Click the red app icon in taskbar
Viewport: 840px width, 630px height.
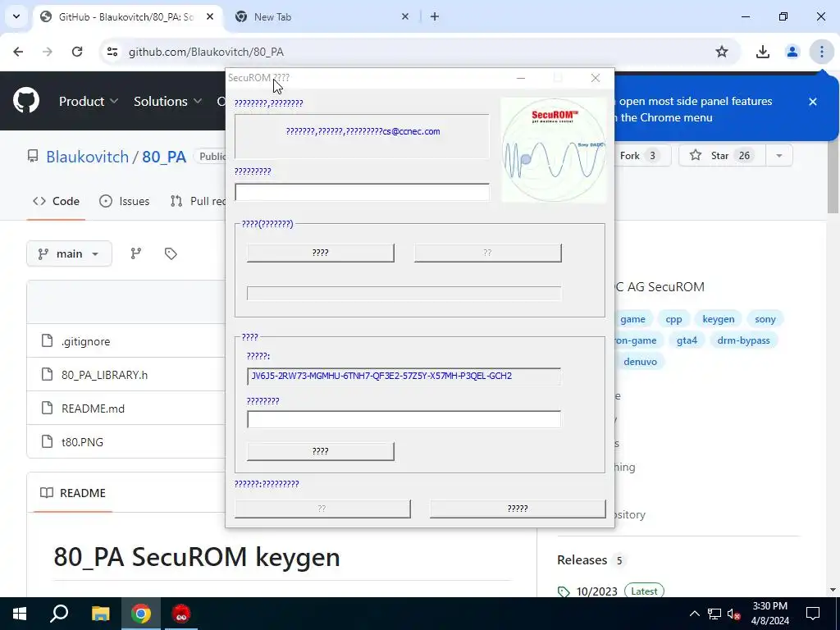(181, 614)
